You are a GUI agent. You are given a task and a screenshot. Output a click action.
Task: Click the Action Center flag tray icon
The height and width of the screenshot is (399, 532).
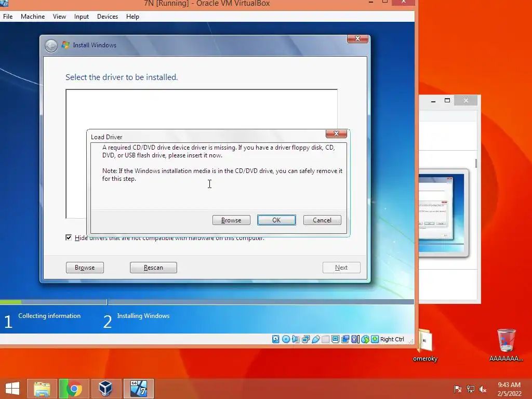[x=458, y=389]
